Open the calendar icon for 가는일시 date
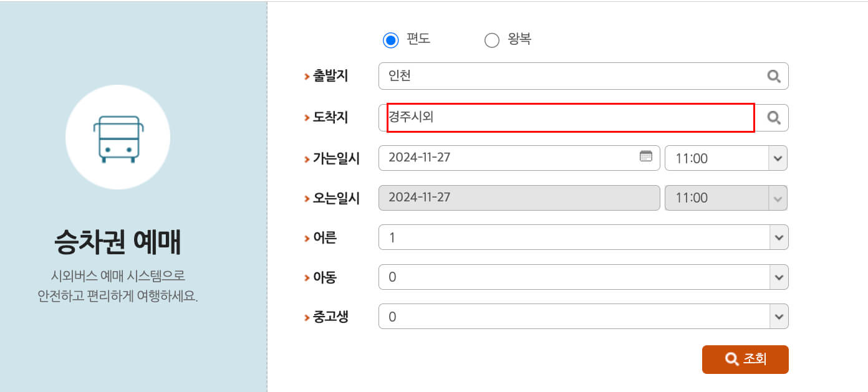This screenshot has width=868, height=392. [646, 157]
